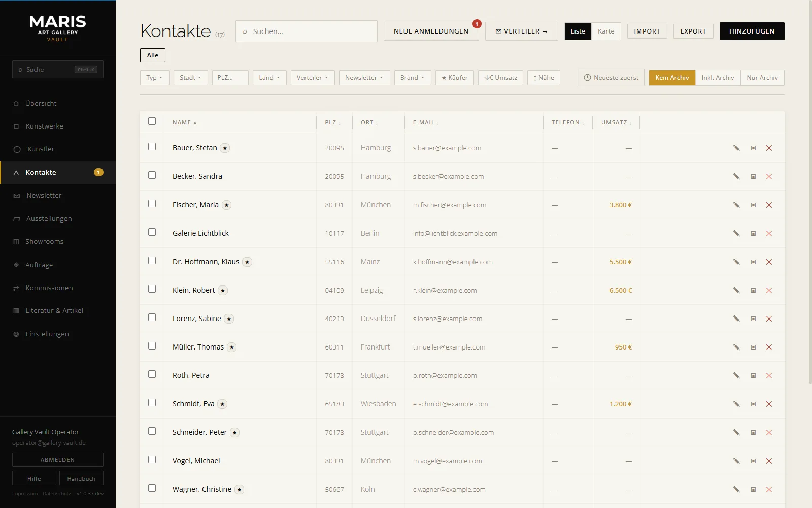
Task: Click the Suchen contact search field
Action: [307, 31]
